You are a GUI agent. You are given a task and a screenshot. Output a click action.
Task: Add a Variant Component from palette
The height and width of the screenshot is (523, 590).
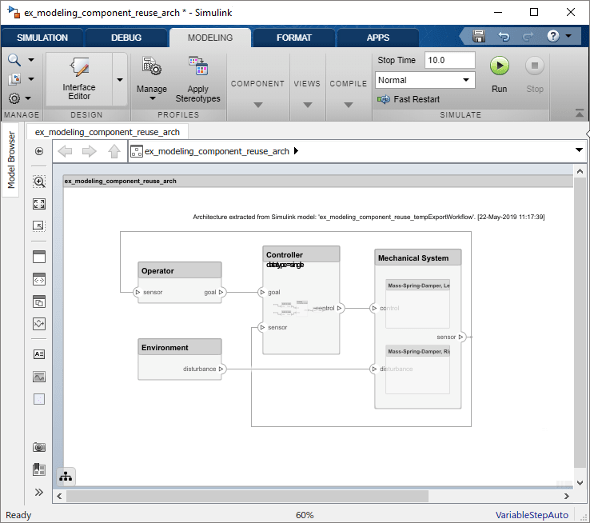point(39,302)
